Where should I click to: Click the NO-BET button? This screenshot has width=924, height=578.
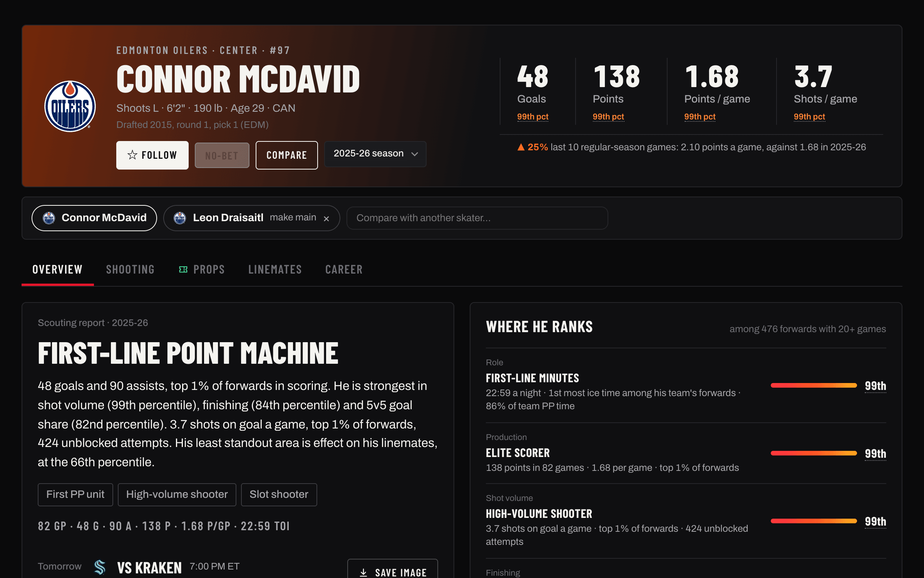coord(222,155)
